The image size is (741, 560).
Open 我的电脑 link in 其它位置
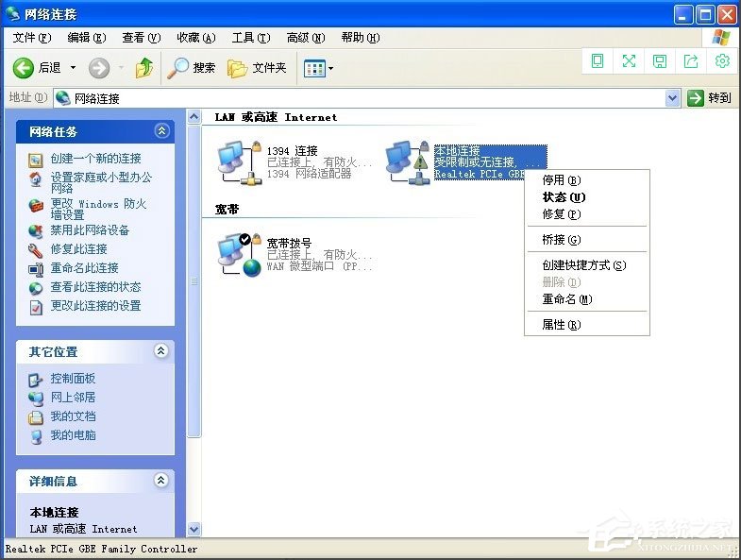coord(74,435)
